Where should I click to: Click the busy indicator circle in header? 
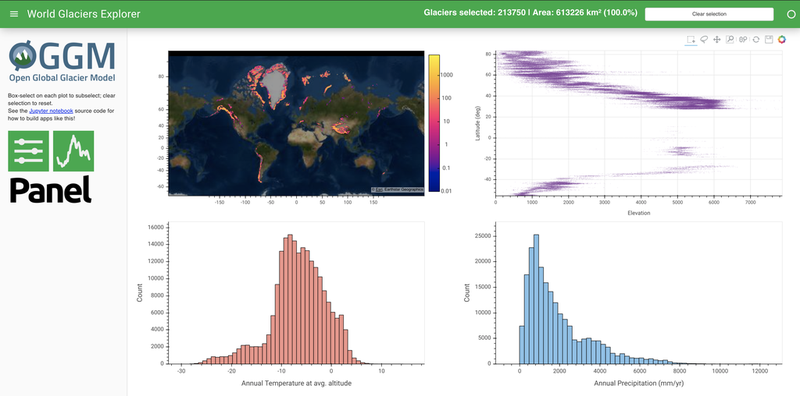792,14
